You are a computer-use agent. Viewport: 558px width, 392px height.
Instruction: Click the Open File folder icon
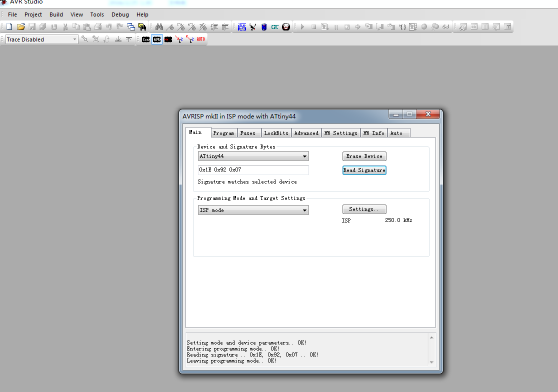(20, 26)
